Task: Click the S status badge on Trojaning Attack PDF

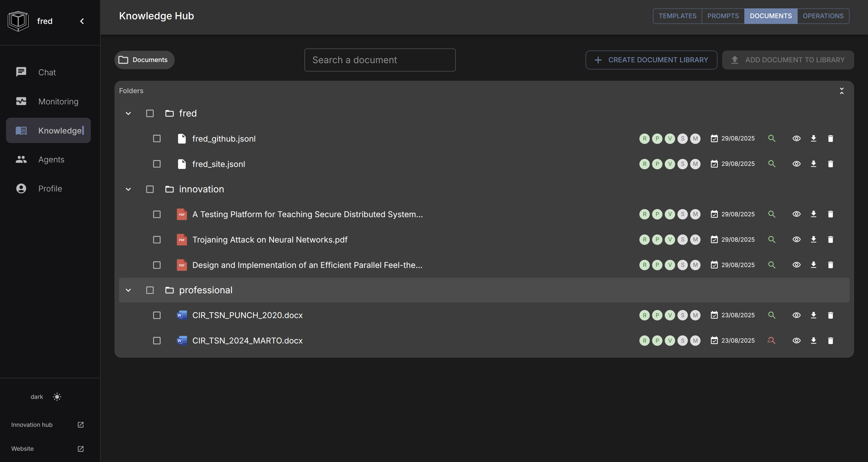Action: click(683, 240)
